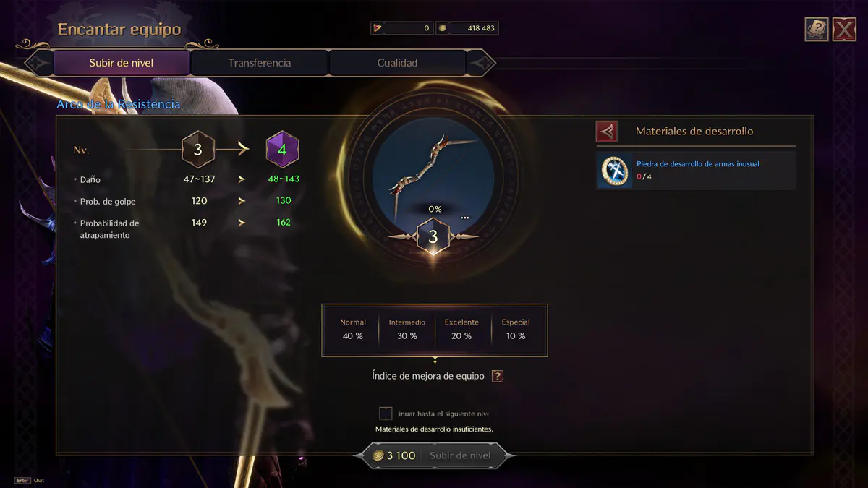Click the ellipsis dots near the bow
This screenshot has width=868, height=488.
tap(464, 218)
